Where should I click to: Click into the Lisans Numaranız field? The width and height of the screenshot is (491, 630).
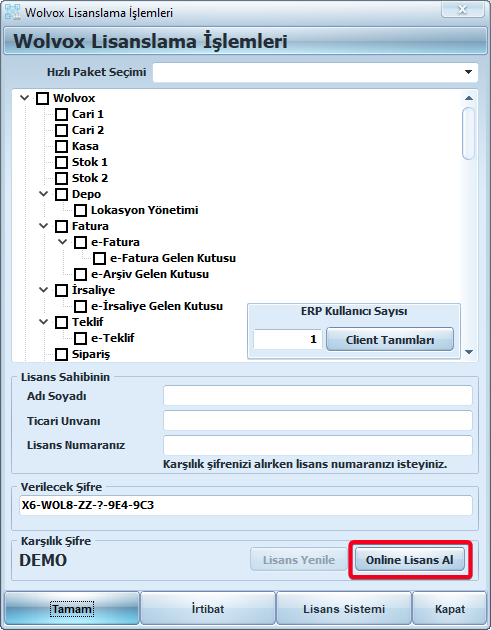pyautogui.click(x=318, y=445)
